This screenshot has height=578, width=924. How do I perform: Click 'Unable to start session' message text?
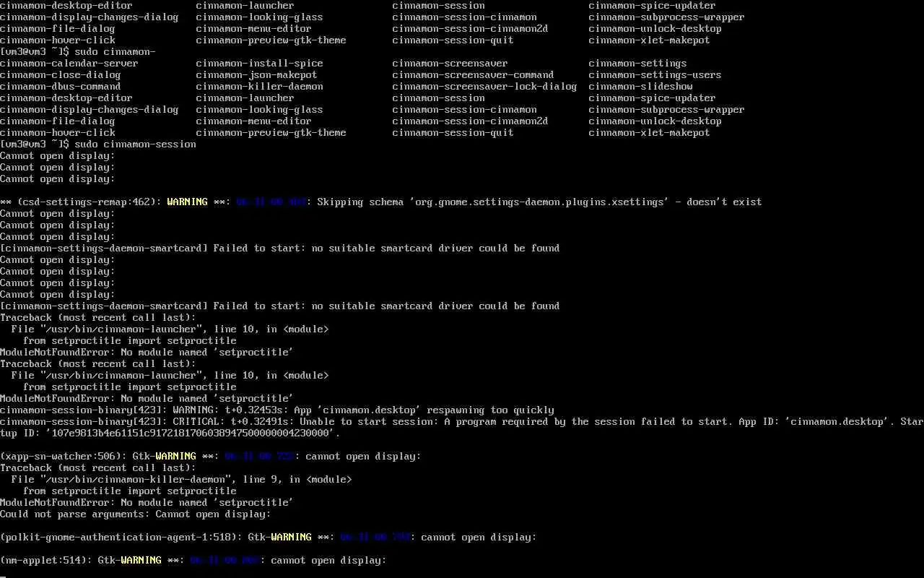point(367,422)
